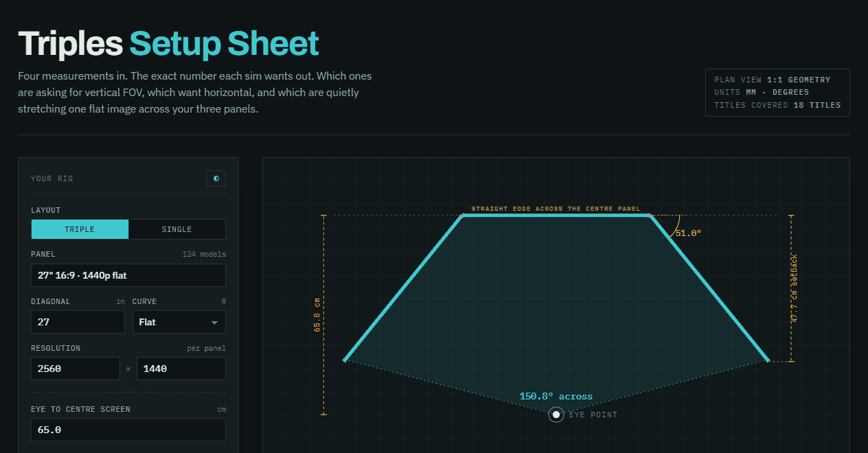Click the "UNITS MM · DEGREES" line
Screen dimensions: 868x453
click(762, 93)
